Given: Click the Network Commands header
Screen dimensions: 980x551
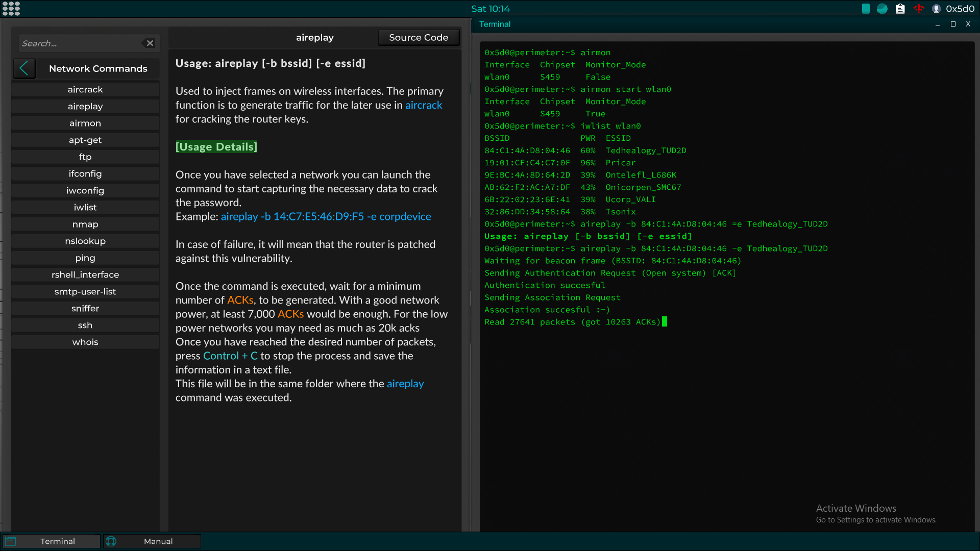Looking at the screenshot, I should tap(98, 68).
